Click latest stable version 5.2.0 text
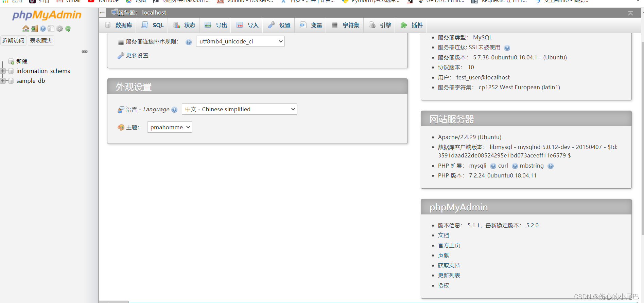 pos(532,225)
